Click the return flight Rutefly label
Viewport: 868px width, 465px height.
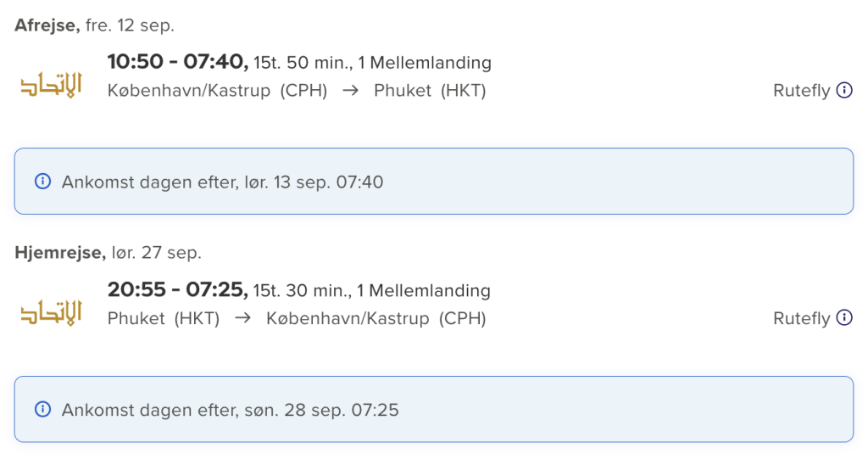[x=802, y=318]
